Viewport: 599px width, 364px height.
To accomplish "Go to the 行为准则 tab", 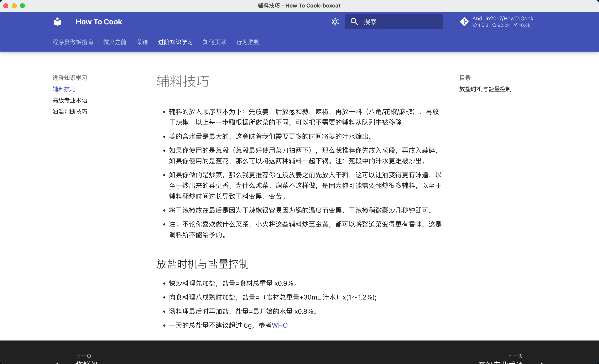I will point(248,42).
